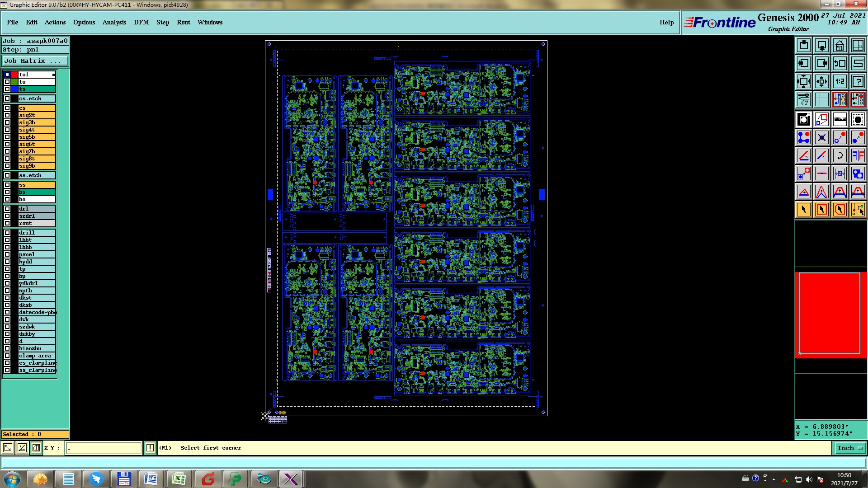
Task: Click the rotate arrow tool icon
Action: point(840,155)
